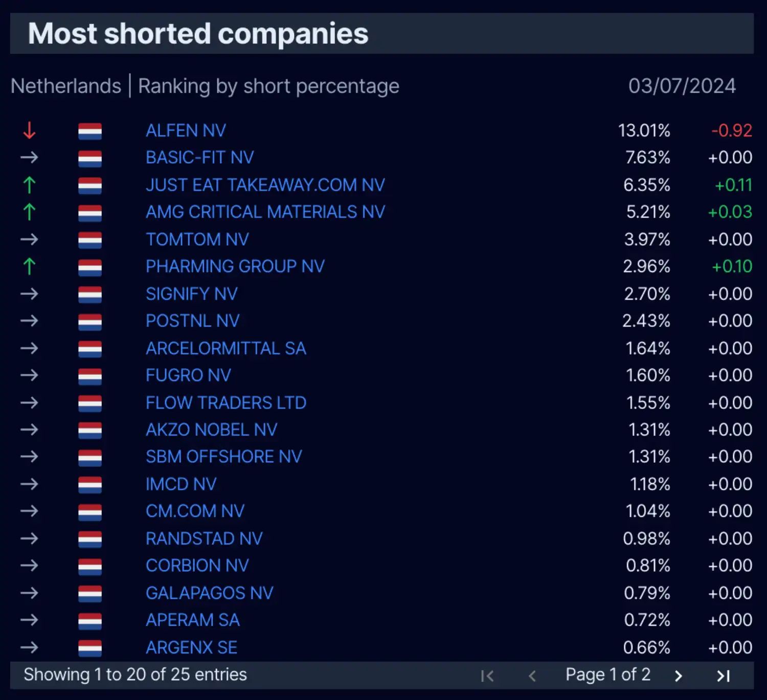The height and width of the screenshot is (700, 767).
Task: Open the FLOW TRADERS LTD link
Action: point(226,402)
